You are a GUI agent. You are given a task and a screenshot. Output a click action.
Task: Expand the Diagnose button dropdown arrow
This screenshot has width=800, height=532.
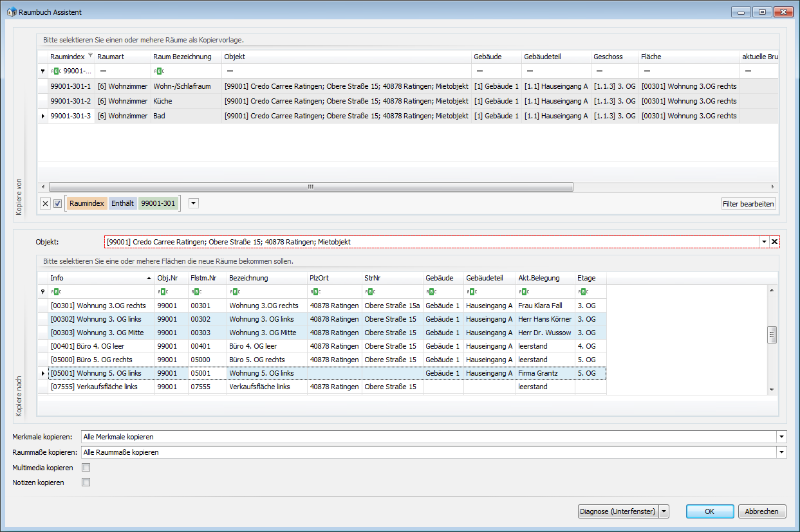point(664,511)
